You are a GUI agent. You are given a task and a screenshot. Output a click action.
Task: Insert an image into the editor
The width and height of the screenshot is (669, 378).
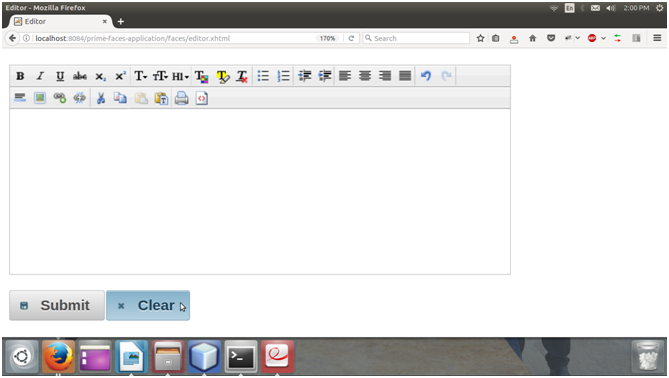point(40,98)
